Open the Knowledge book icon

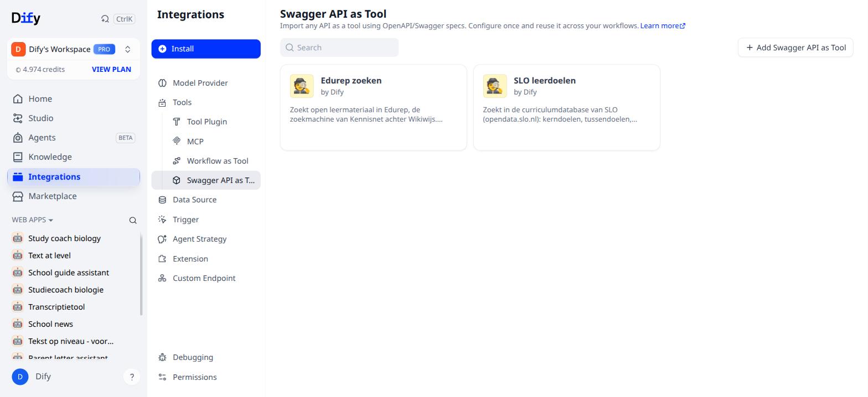click(x=18, y=157)
